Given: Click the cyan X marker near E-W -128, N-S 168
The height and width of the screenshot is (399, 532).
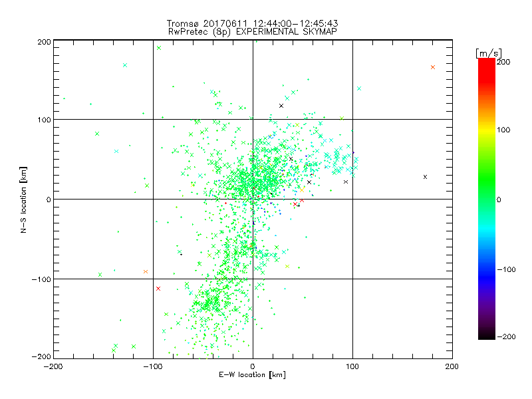Looking at the screenshot, I should 125,65.
